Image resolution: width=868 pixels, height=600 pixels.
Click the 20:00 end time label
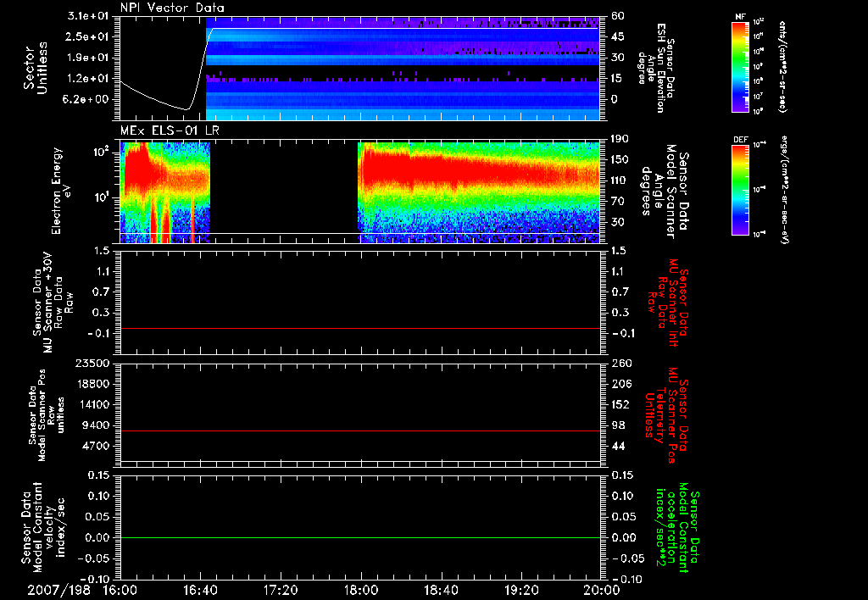604,590
